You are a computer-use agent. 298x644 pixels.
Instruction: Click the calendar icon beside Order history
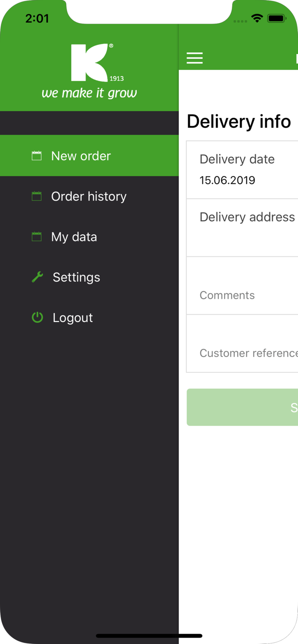pyautogui.click(x=37, y=196)
